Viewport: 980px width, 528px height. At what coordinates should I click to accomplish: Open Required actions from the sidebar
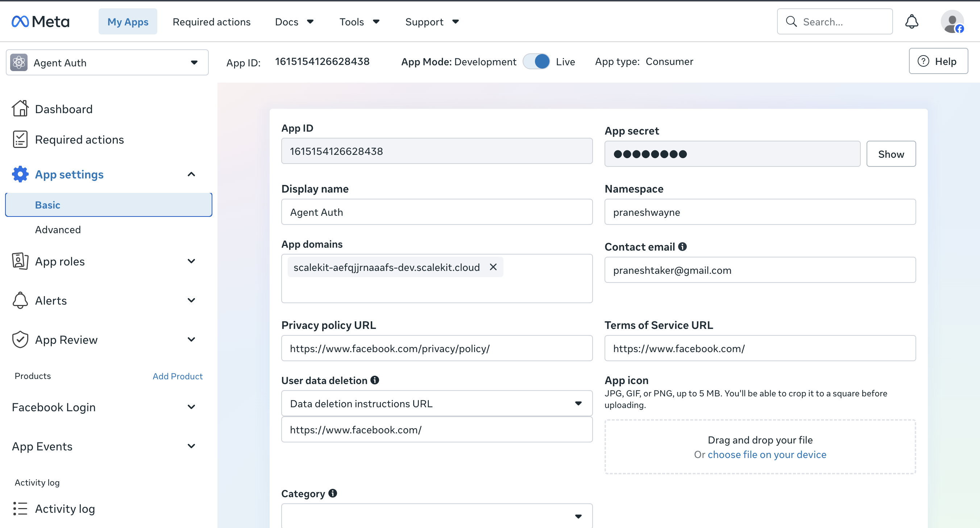point(79,139)
